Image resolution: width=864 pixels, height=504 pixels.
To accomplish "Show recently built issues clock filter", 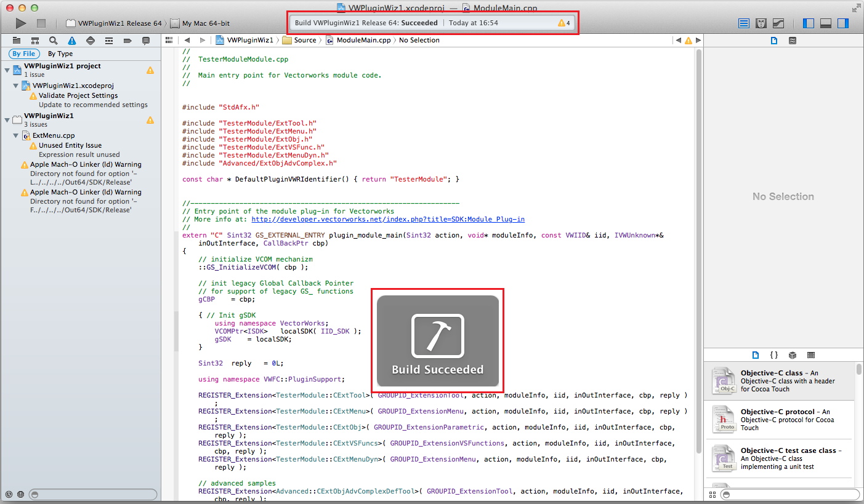I will click(x=9, y=494).
